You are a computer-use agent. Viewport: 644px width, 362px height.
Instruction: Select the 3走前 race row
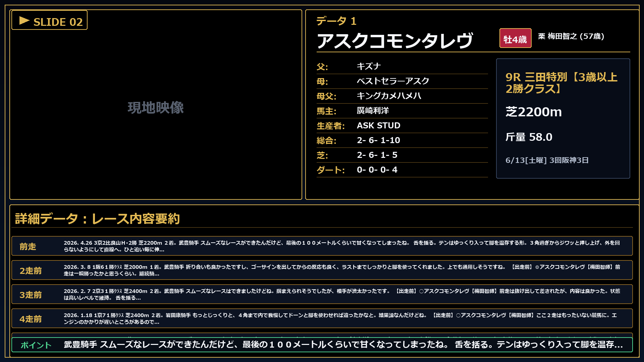[322, 294]
